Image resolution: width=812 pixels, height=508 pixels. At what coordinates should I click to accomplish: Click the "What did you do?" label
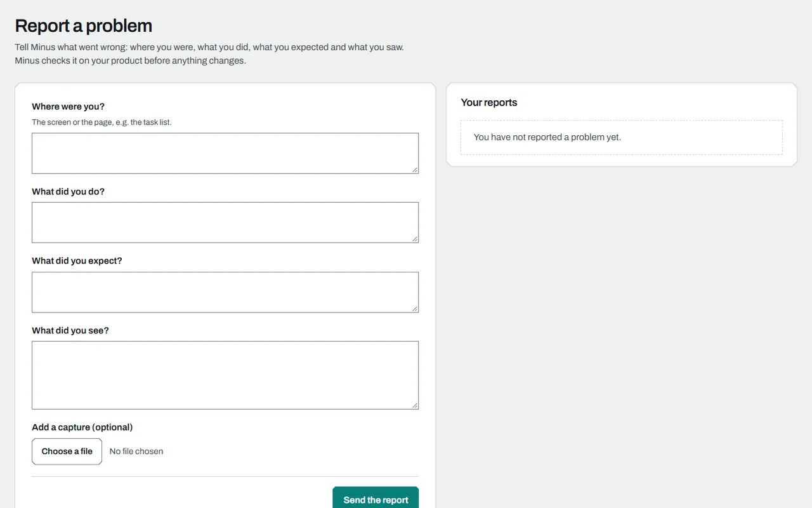coord(69,192)
